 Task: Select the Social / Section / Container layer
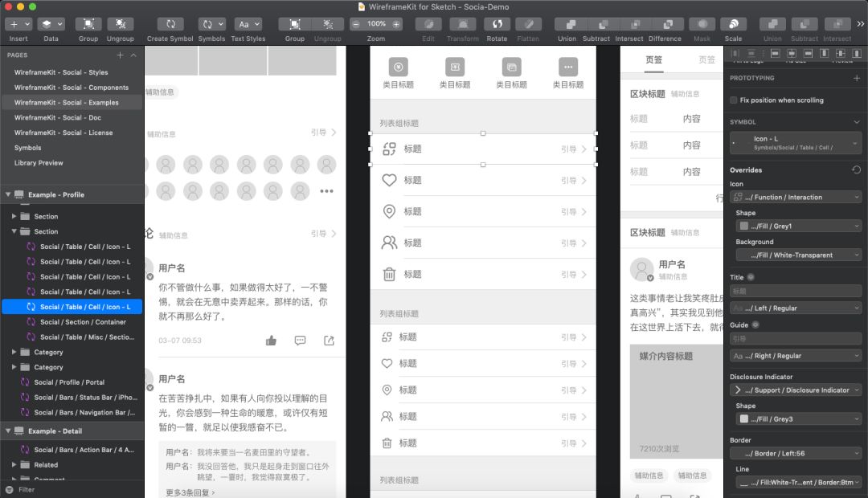(83, 322)
